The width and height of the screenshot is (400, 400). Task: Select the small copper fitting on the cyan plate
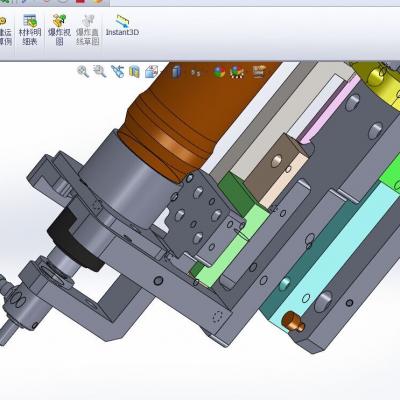(x=293, y=322)
